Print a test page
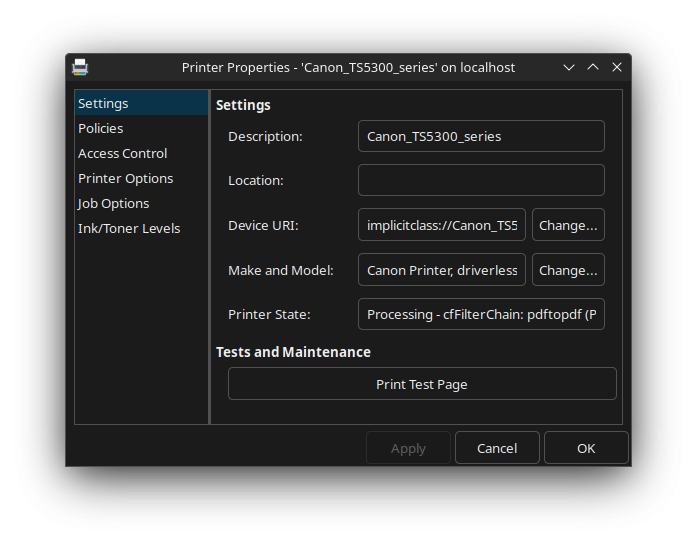 click(422, 384)
